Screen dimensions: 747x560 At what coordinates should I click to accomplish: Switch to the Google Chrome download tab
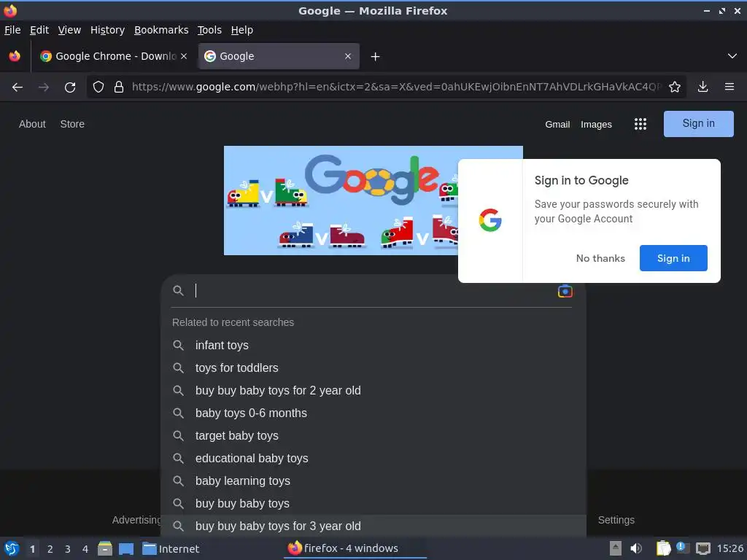[x=115, y=56]
